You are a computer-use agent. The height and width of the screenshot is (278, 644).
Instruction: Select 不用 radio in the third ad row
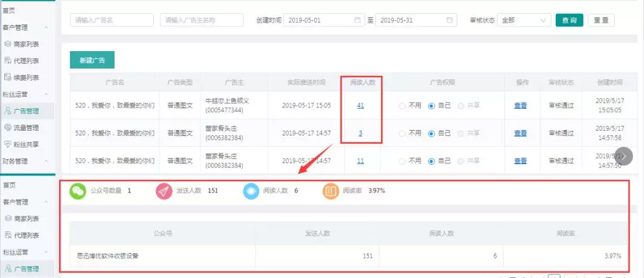coord(402,160)
